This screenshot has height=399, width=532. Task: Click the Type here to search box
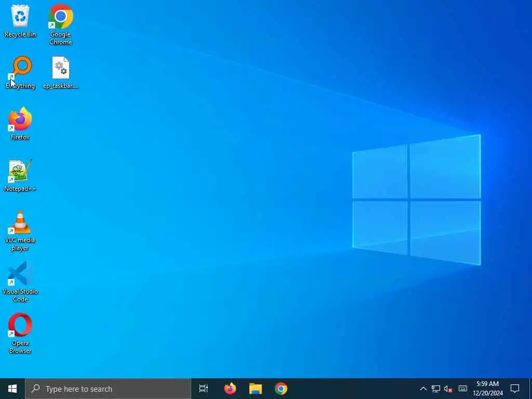pos(108,389)
